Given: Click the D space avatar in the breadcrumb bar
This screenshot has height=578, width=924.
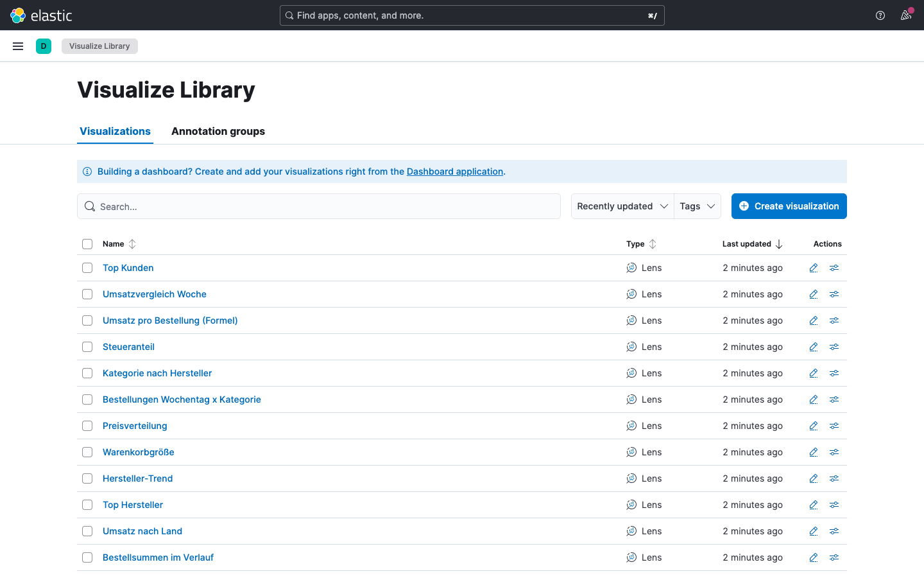Looking at the screenshot, I should (44, 46).
